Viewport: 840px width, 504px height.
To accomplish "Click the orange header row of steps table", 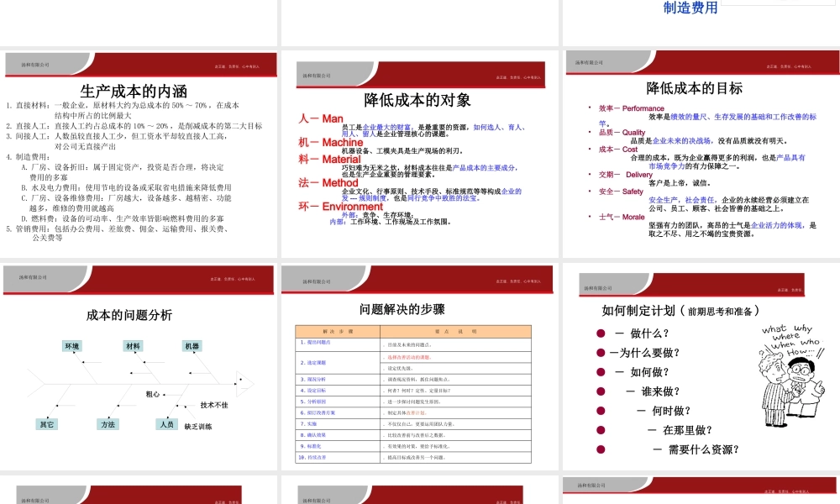I will (413, 332).
